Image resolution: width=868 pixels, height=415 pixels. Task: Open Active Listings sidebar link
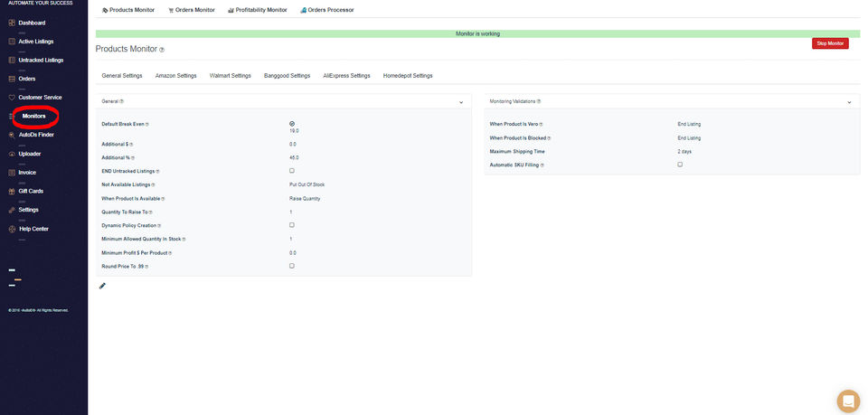click(x=36, y=42)
